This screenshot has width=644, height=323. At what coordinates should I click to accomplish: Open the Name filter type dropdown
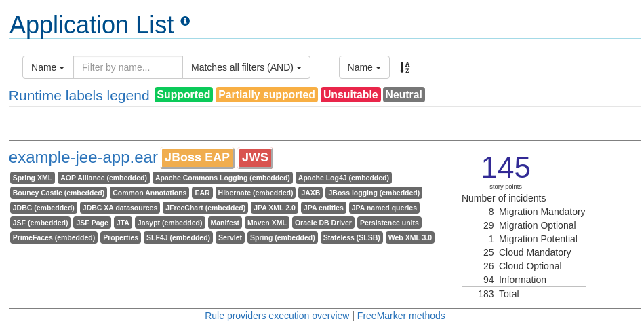47,67
